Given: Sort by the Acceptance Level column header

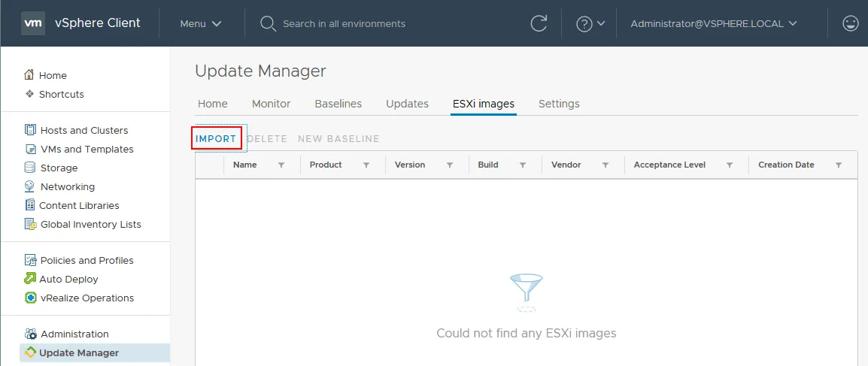Looking at the screenshot, I should (x=669, y=165).
